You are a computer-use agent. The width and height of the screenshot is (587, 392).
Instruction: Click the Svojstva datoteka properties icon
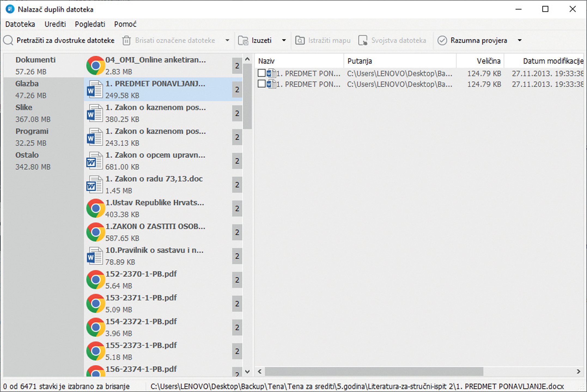363,41
